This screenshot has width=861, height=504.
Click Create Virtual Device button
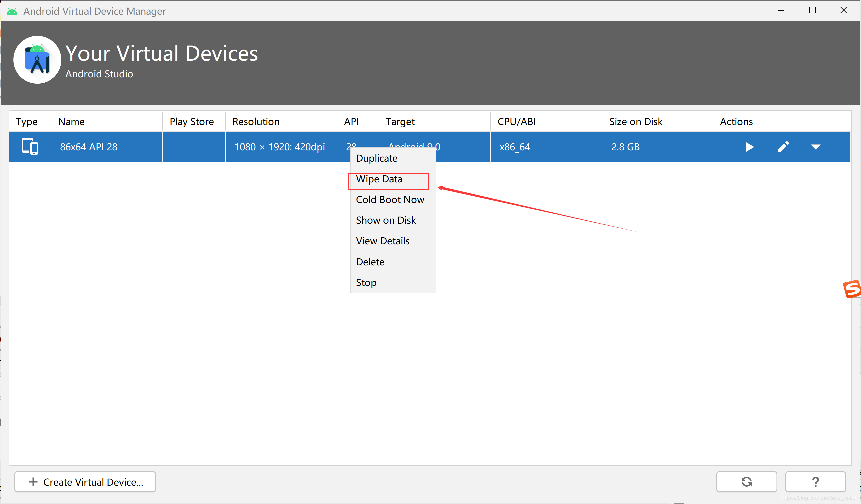(x=85, y=482)
